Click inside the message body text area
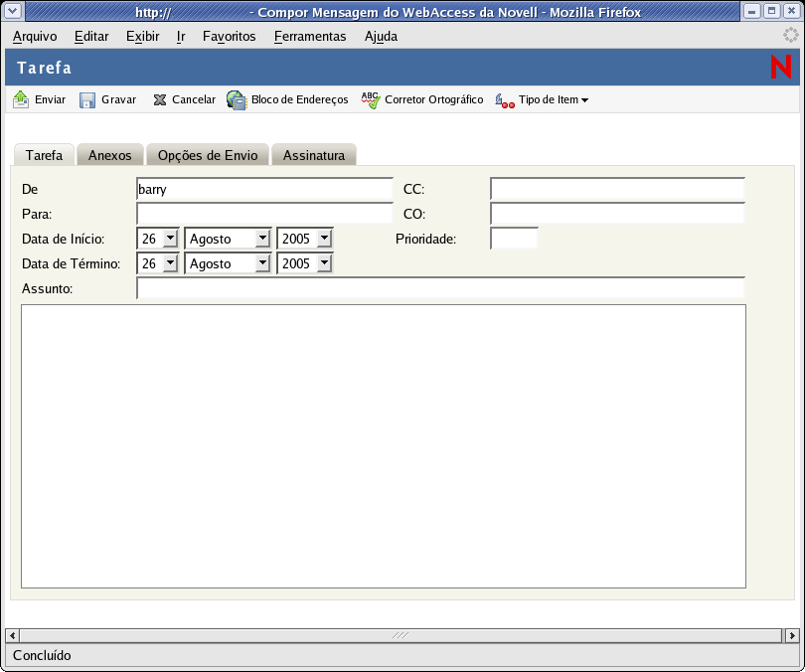Image resolution: width=805 pixels, height=672 pixels. [x=384, y=446]
